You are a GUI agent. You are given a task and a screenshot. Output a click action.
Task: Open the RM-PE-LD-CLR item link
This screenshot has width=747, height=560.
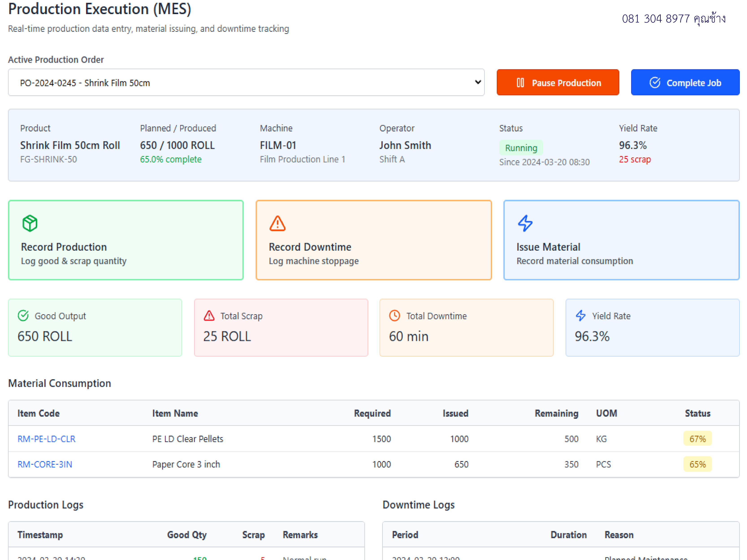click(47, 439)
